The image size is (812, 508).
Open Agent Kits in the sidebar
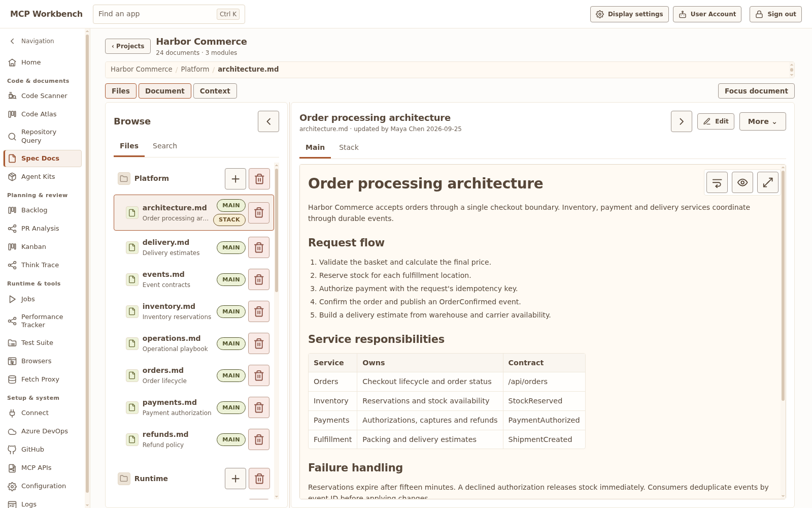coord(43,176)
